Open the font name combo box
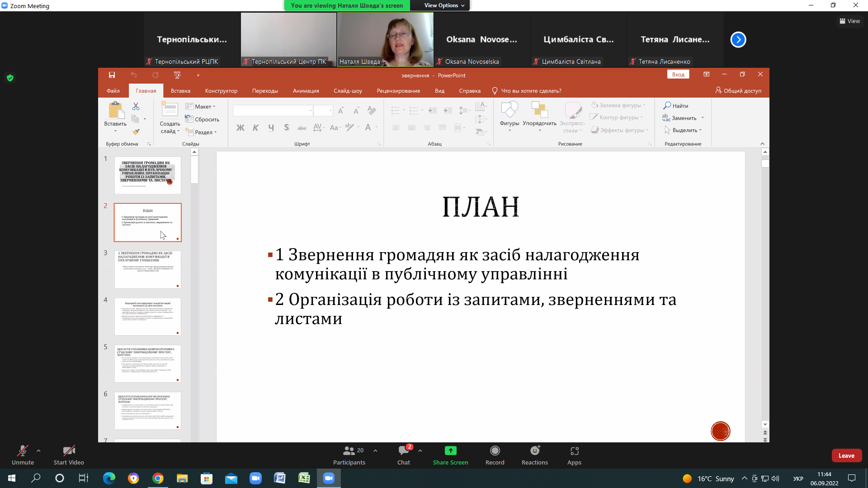The image size is (868, 488). point(273,111)
